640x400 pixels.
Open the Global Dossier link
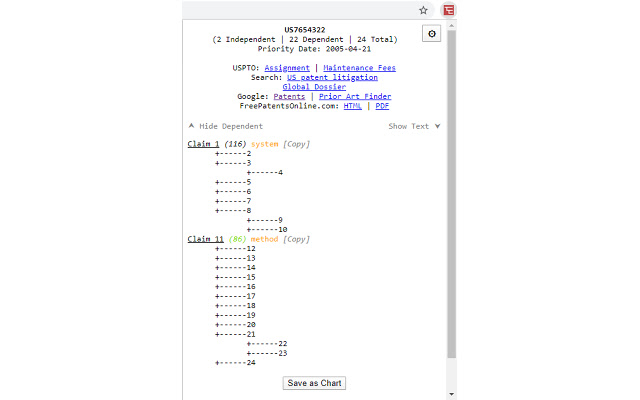[314, 87]
